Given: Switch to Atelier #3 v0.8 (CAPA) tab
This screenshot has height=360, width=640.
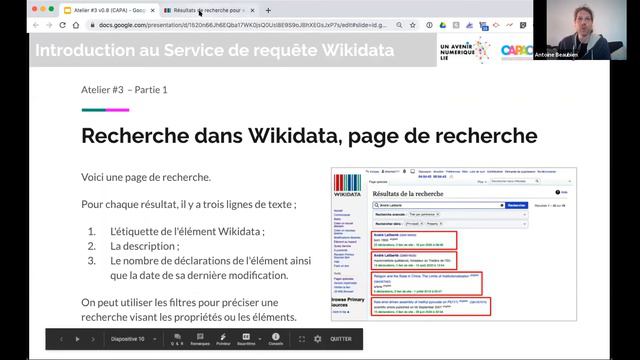Looking at the screenshot, I should pyautogui.click(x=109, y=10).
